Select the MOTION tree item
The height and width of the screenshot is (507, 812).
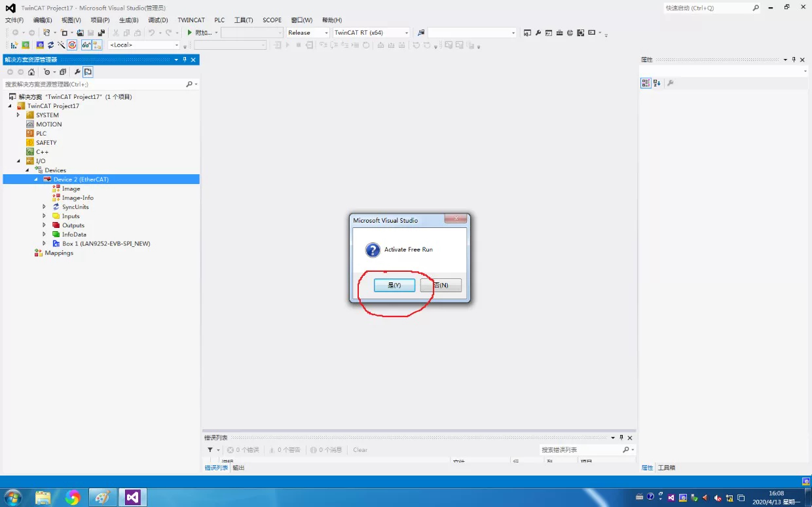(x=49, y=124)
